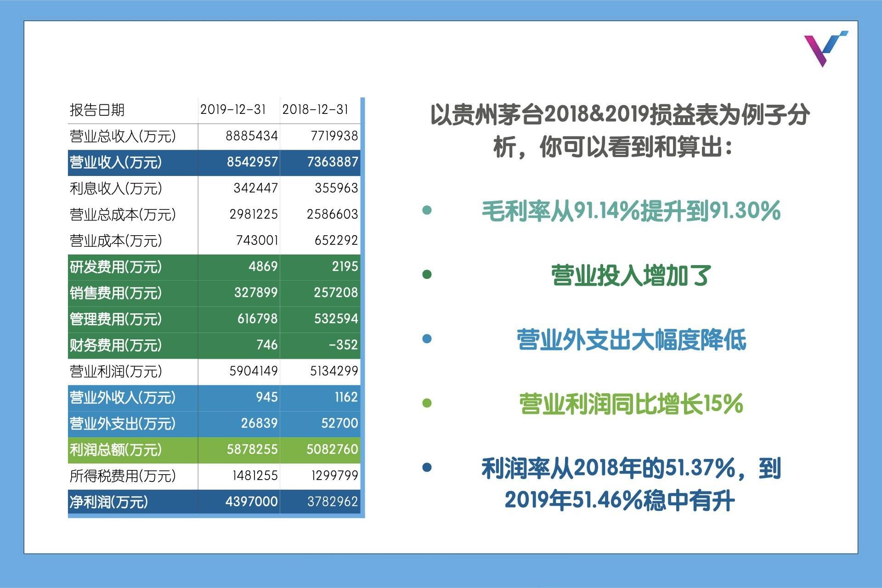The image size is (882, 588).
Task: Click the negative value -352
Action: coord(344,345)
